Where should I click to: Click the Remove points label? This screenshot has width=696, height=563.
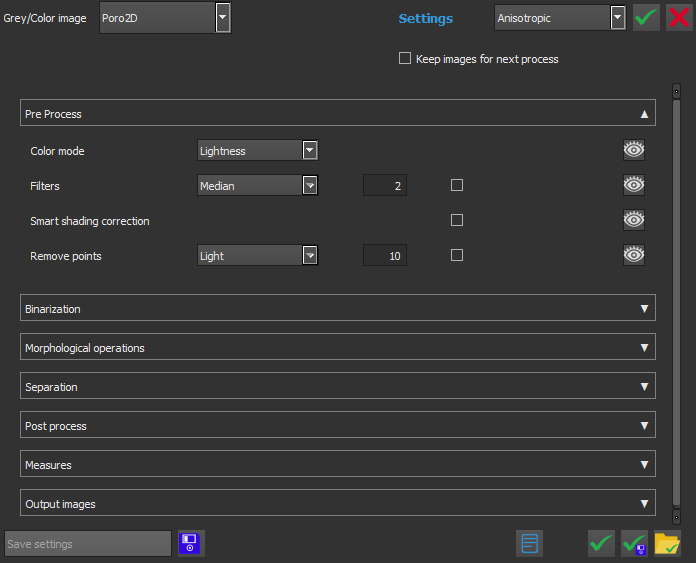click(66, 256)
